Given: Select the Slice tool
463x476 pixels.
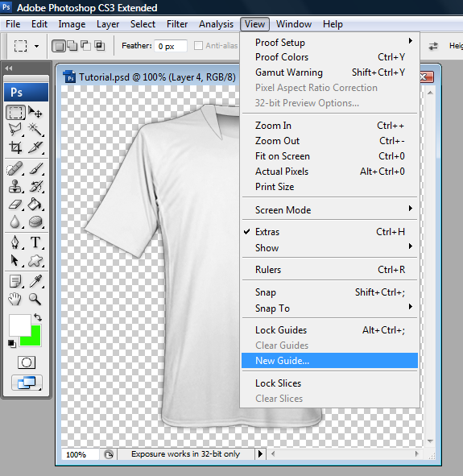Looking at the screenshot, I should [x=35, y=147].
